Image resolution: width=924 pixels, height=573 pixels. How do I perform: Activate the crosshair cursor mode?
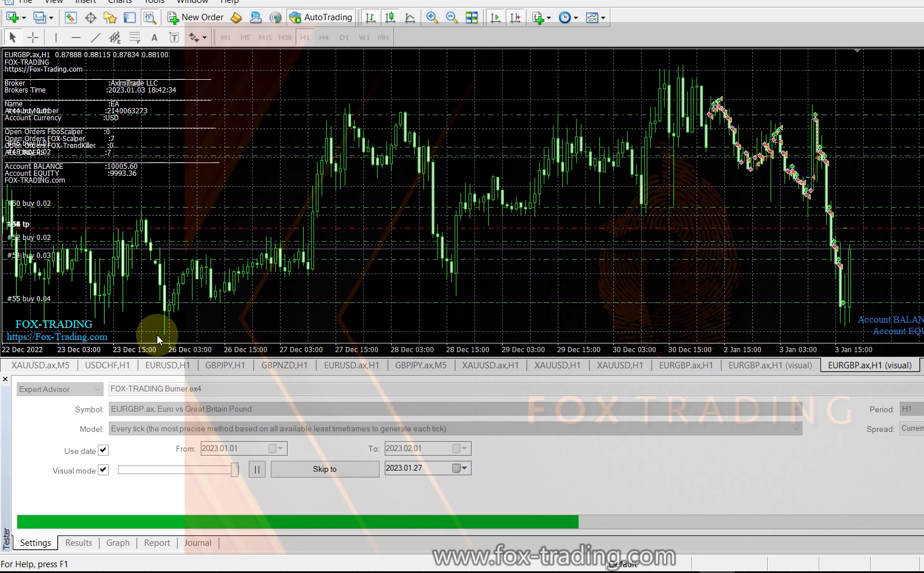pos(33,38)
